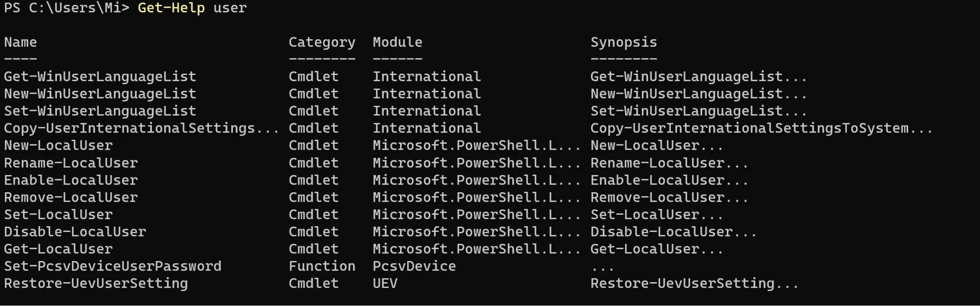This screenshot has height=306, width=980.
Task: Click the Set-PcsvDeviceUserPassword entry
Action: (x=112, y=266)
